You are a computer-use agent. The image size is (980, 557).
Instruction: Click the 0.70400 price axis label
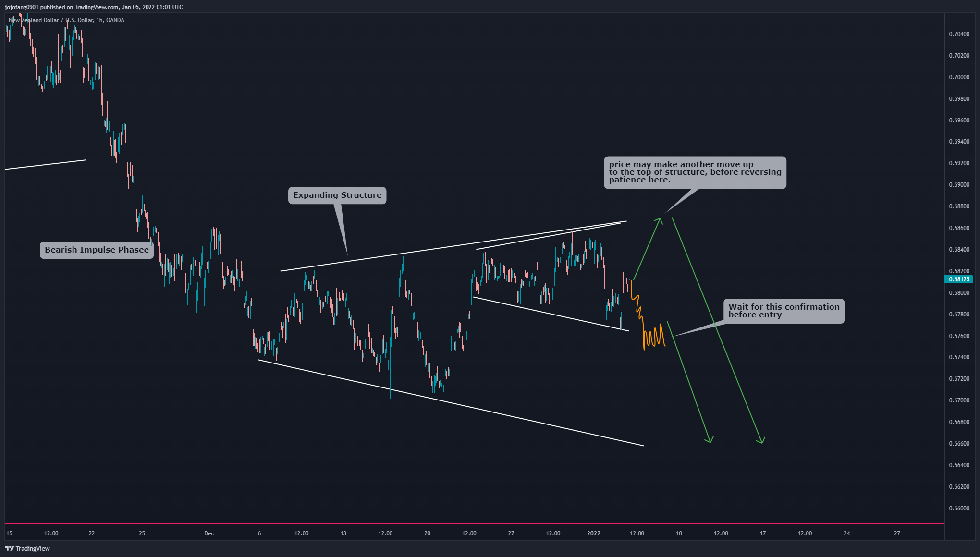point(959,34)
